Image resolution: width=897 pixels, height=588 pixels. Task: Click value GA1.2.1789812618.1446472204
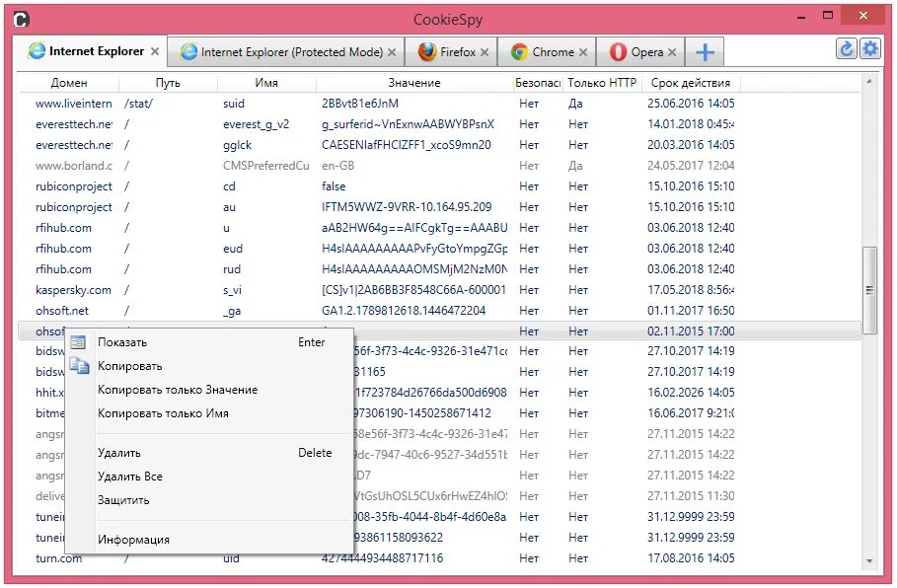[x=404, y=311]
